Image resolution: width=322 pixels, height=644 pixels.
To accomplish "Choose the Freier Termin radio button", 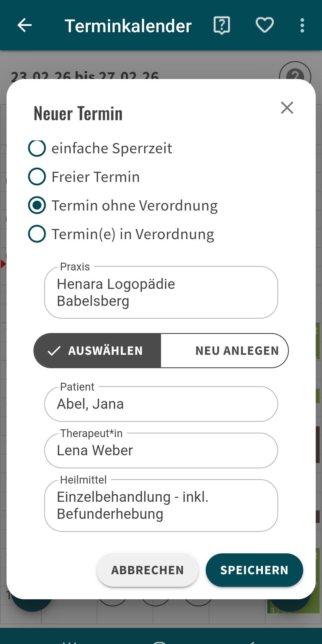I will tap(37, 177).
